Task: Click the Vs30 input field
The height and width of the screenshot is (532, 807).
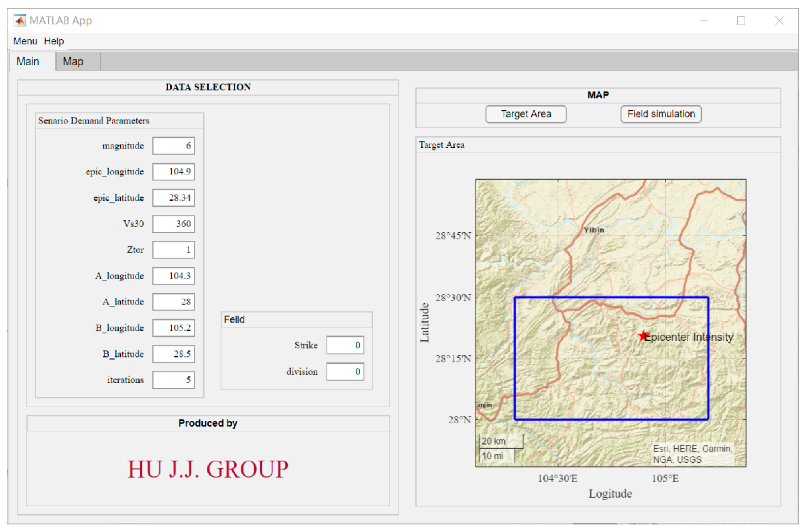Action: pos(173,224)
